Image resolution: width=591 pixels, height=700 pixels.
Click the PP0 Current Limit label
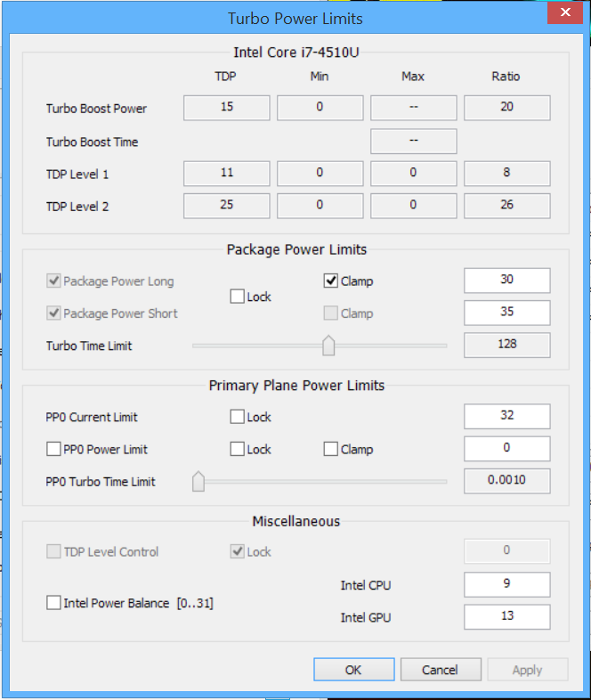click(x=92, y=417)
